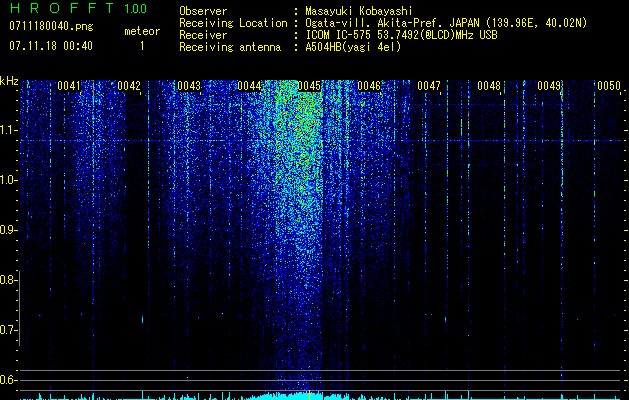Click the HROFFT title text
Image resolution: width=629 pixels, height=400 pixels.
pyautogui.click(x=63, y=8)
